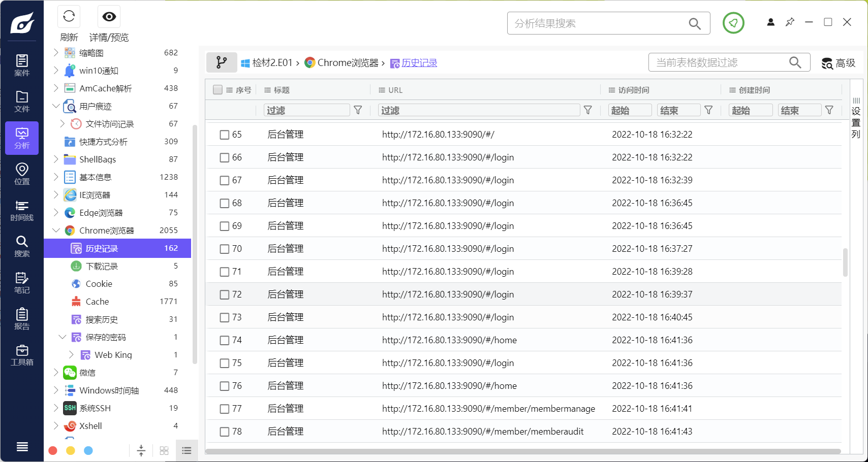Switch to list view icon at bottom

[187, 451]
